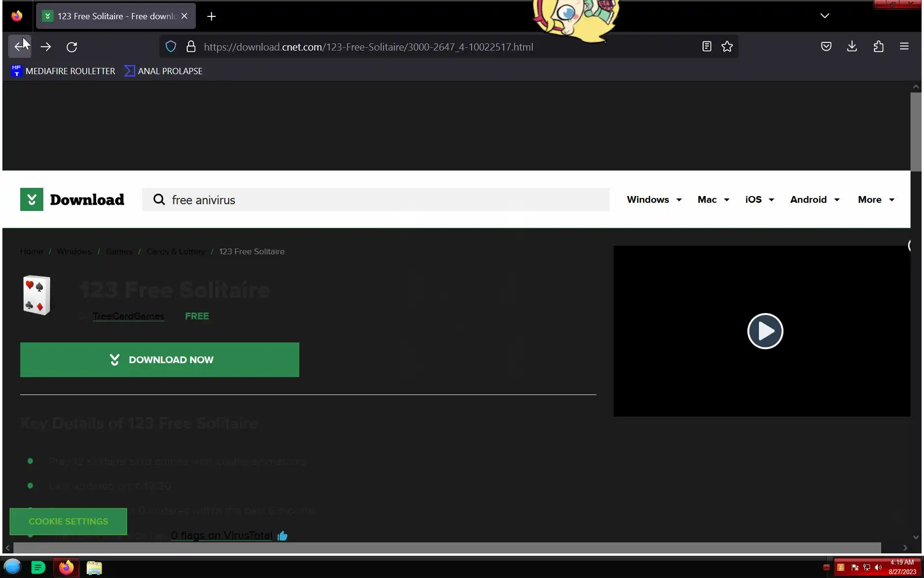Expand the More navigation dropdown
This screenshot has height=578, width=924.
pos(876,199)
